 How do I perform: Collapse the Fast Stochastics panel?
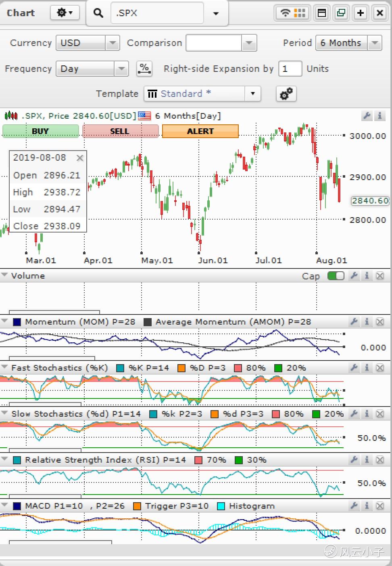point(5,367)
